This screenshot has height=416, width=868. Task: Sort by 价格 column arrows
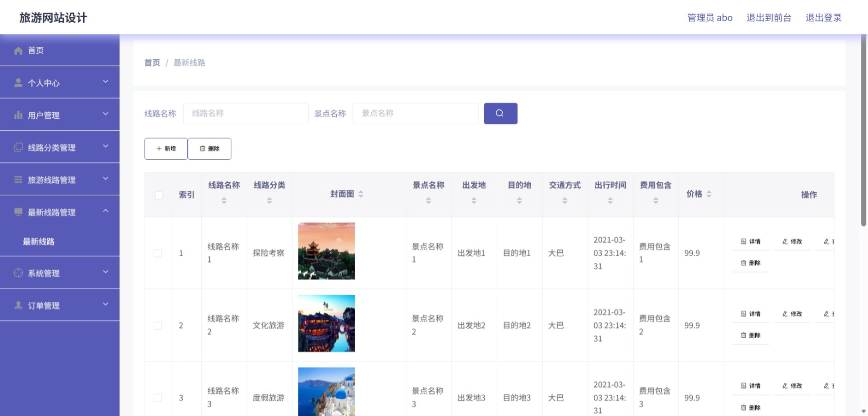[709, 194]
